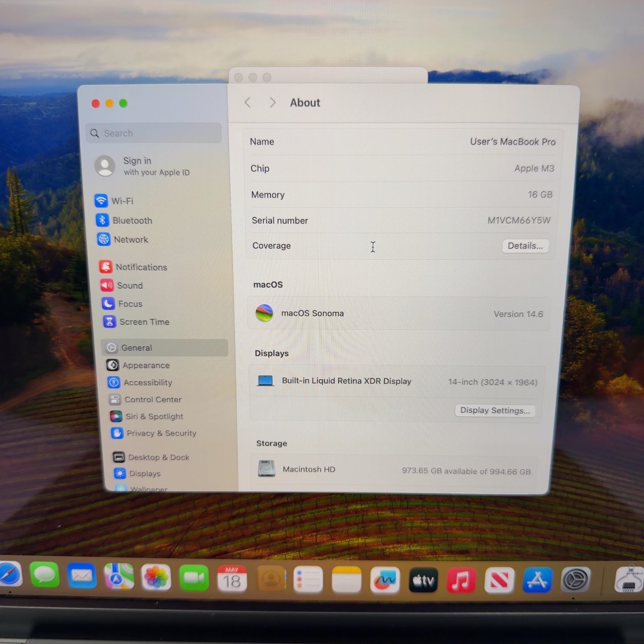644x644 pixels.
Task: Open Wi-Fi settings in sidebar
Action: click(114, 201)
